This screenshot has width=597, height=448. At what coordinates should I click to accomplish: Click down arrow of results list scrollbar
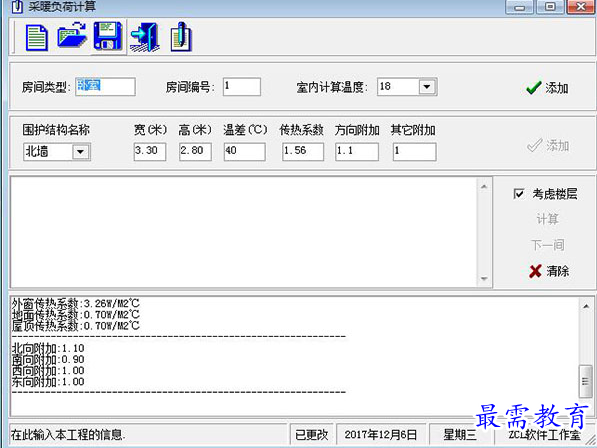(x=484, y=279)
